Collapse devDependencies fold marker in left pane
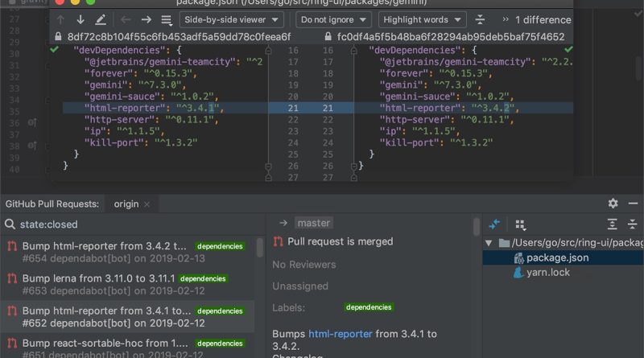The height and width of the screenshot is (358, 644). click(268, 51)
